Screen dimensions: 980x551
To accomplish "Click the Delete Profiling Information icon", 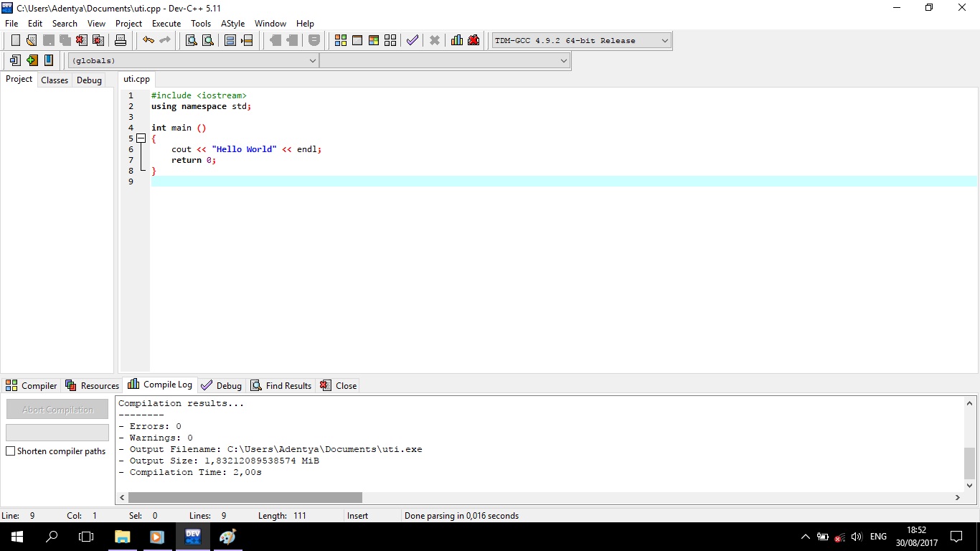I will pos(473,40).
